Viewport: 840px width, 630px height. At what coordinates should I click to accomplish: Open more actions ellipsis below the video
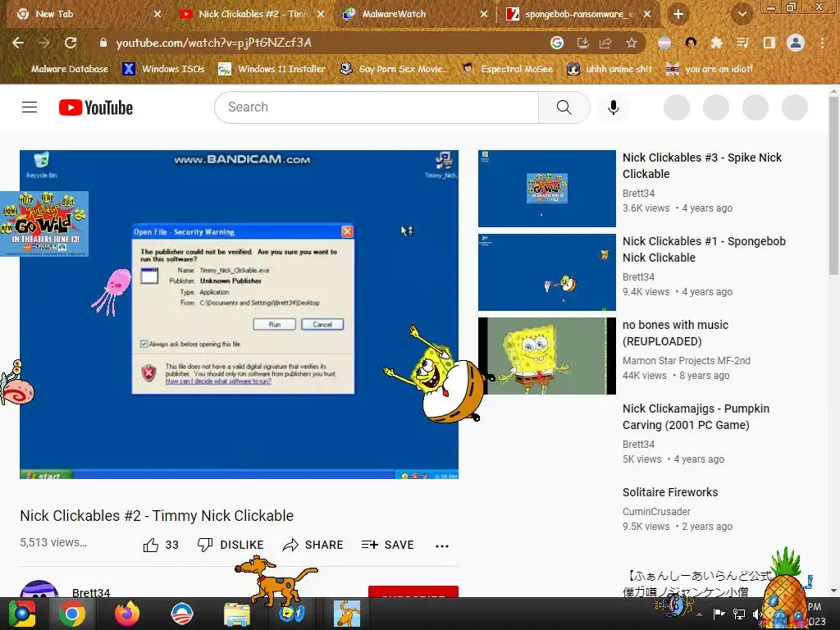coord(442,546)
